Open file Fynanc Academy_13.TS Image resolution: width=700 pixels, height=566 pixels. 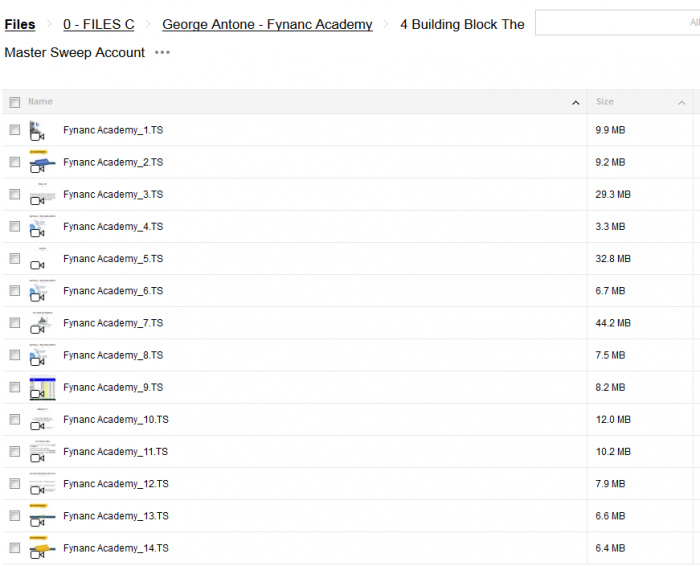coord(116,516)
